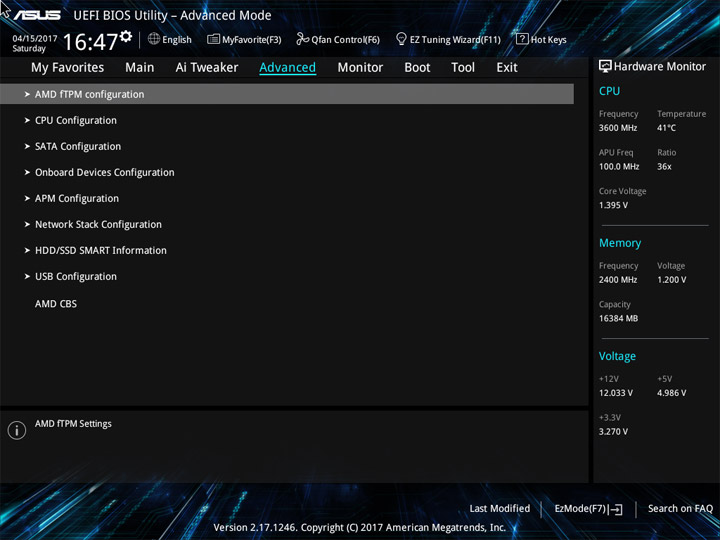Expand USB Configuration arrow

27,276
